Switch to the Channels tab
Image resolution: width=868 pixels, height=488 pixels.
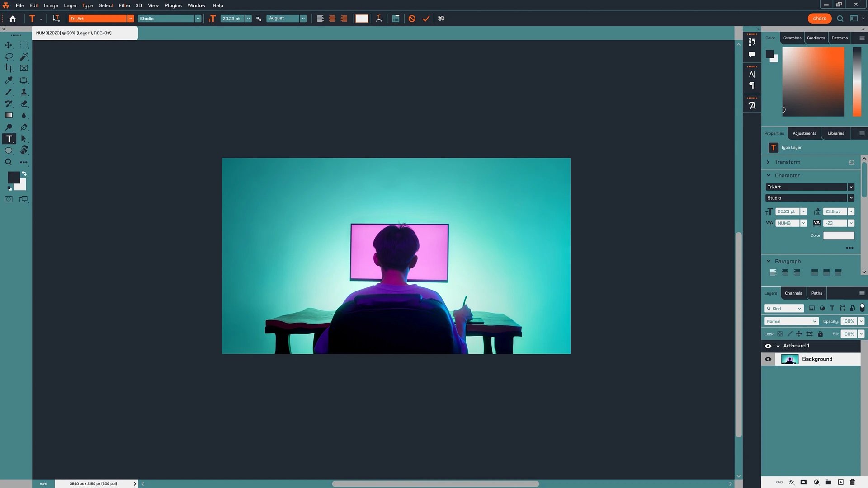point(793,293)
